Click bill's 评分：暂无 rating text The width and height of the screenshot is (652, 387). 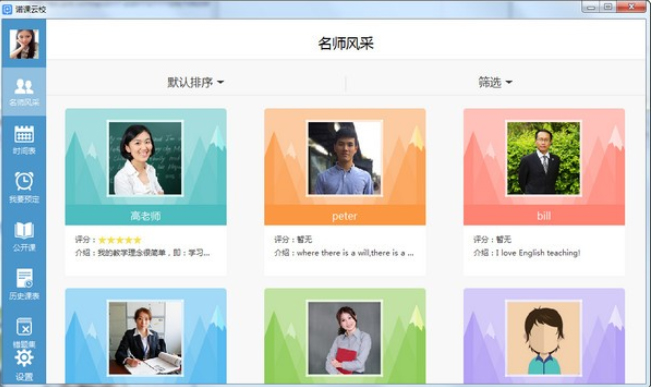click(492, 239)
